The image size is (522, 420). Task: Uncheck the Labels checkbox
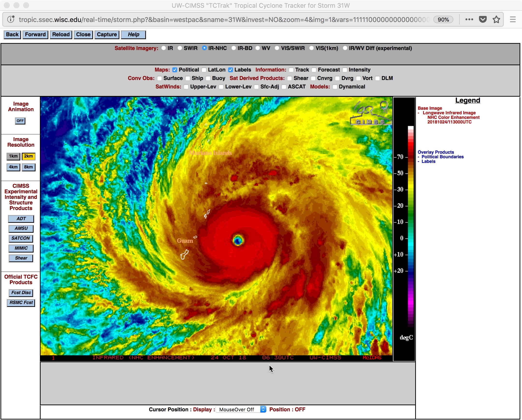tap(231, 70)
